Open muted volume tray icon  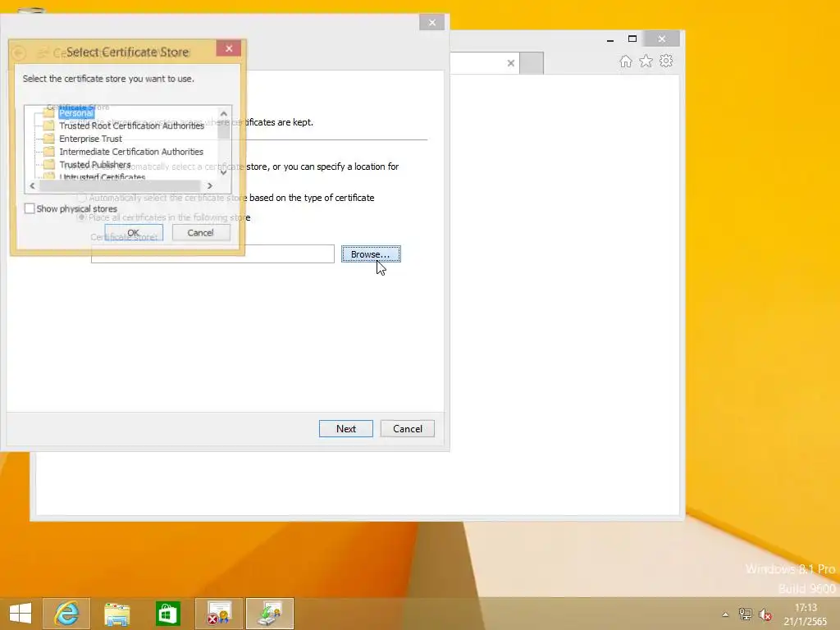[x=765, y=614]
